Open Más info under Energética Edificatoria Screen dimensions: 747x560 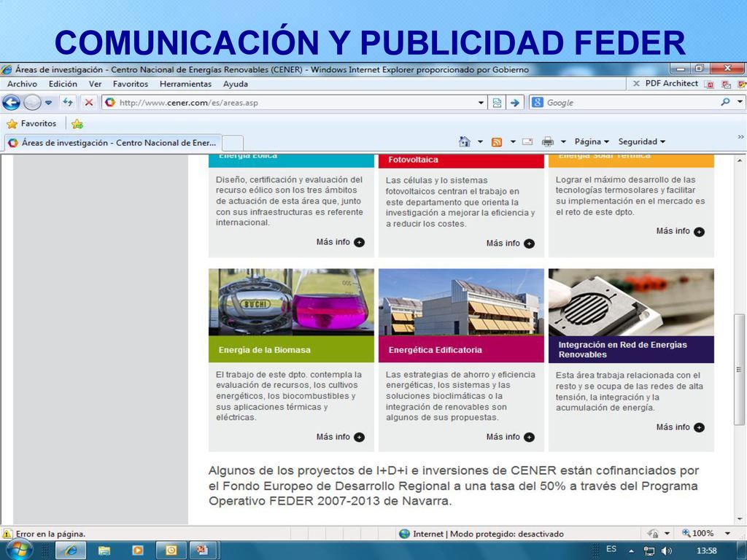click(510, 437)
